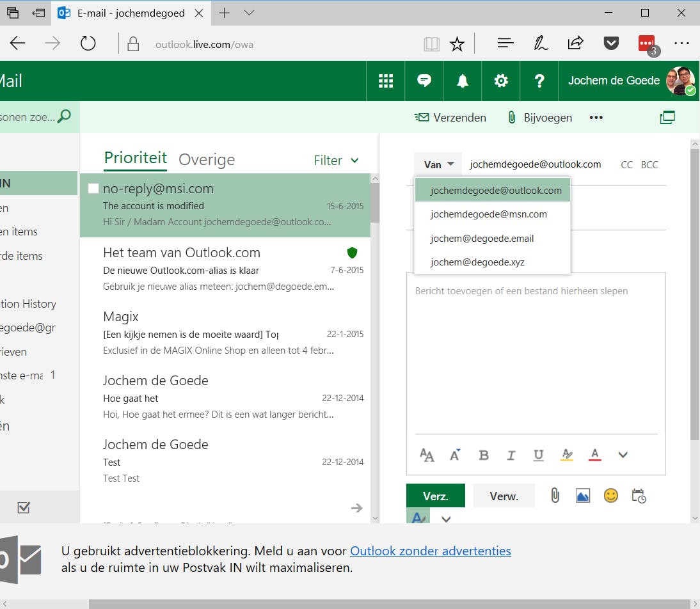The image size is (700, 609).
Task: Toggle underline formatting
Action: 538,455
